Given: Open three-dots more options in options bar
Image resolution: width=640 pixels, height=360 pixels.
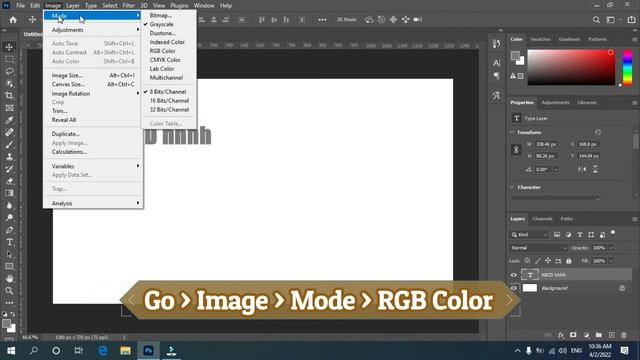Looking at the screenshot, I should [322, 20].
